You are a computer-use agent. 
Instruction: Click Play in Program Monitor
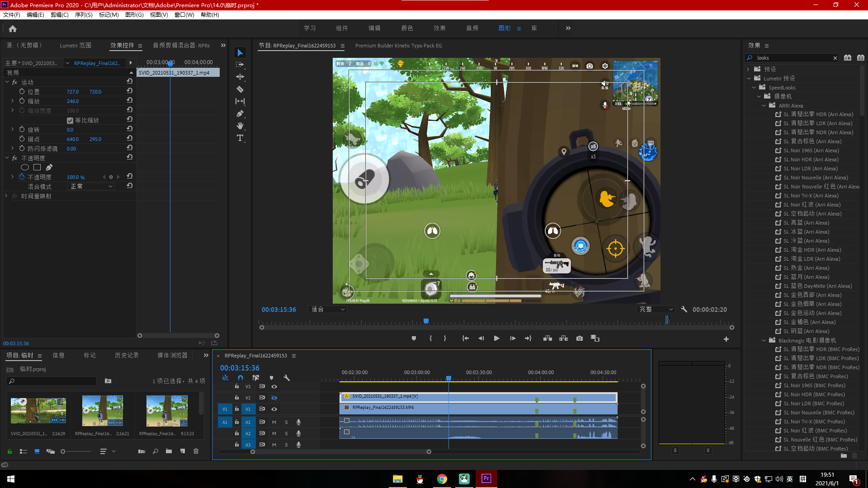coord(496,338)
